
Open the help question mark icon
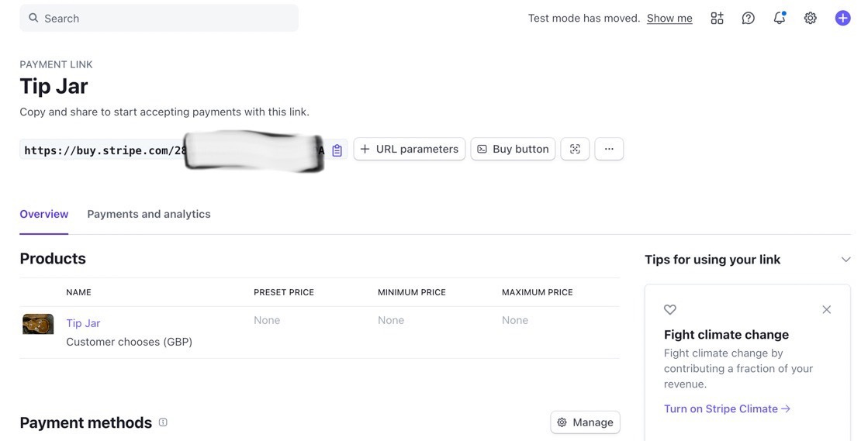click(748, 18)
